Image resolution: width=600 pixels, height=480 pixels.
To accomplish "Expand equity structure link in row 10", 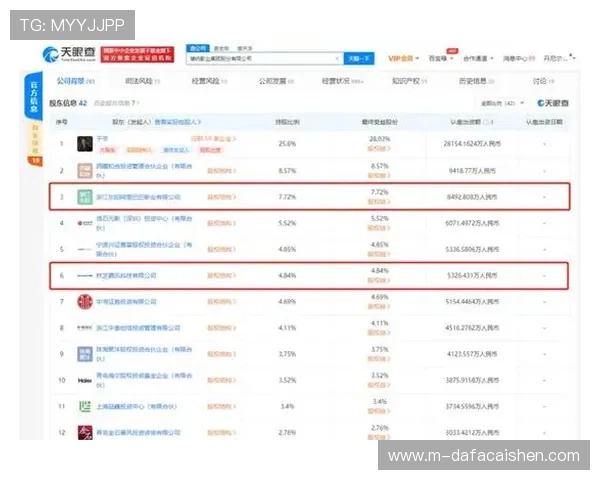I will (221, 380).
